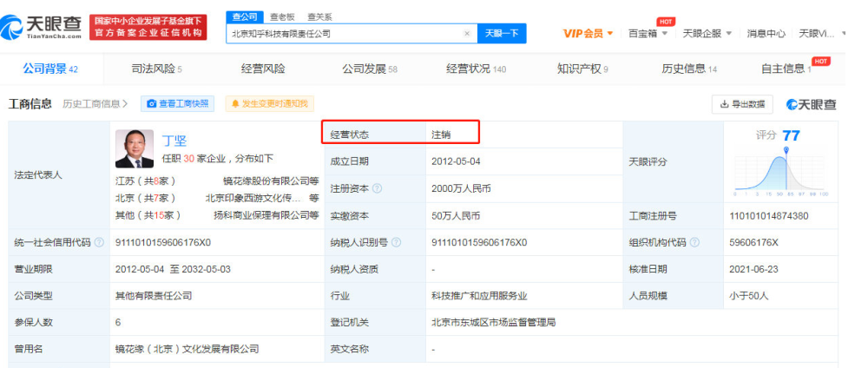Click the 查看工商快照 button
The image size is (868, 368).
178,103
